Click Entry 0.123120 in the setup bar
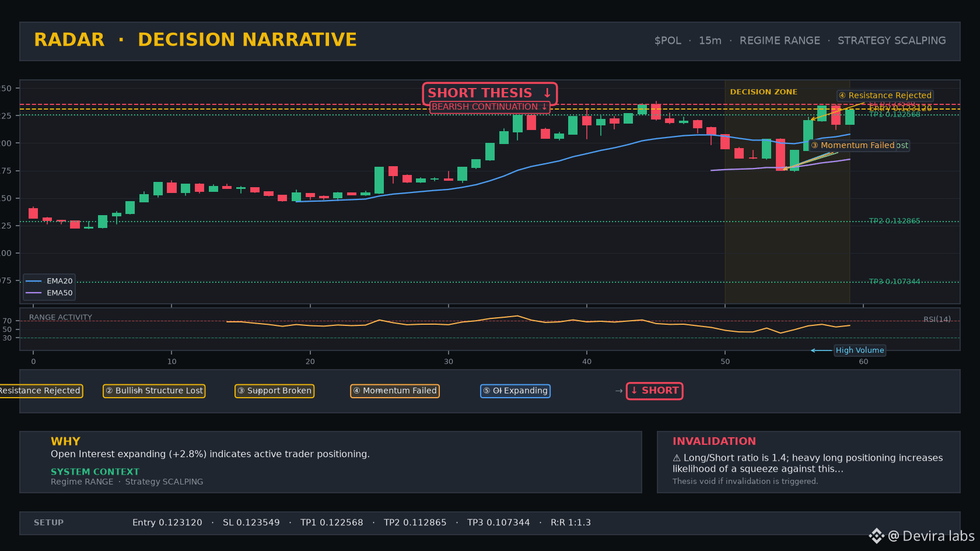 pyautogui.click(x=167, y=523)
